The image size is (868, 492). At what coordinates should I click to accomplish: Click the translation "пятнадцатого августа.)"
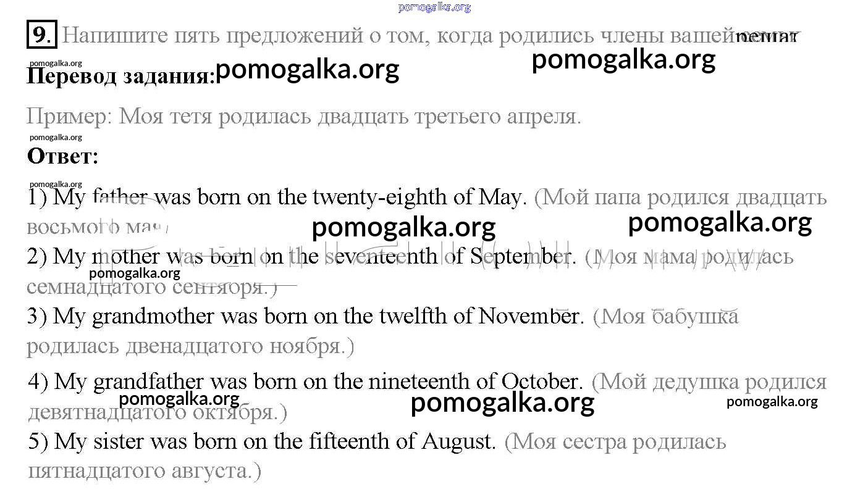(x=145, y=471)
